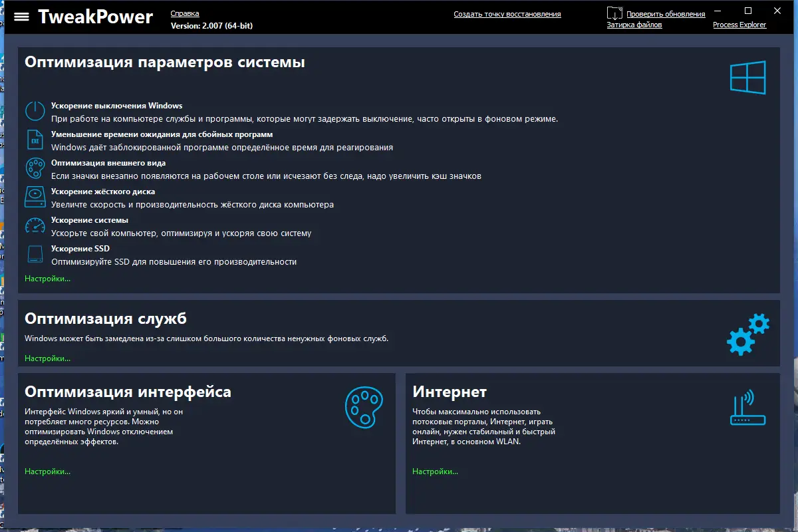Click Создать точку восстановления link
798x532 pixels.
coord(507,14)
